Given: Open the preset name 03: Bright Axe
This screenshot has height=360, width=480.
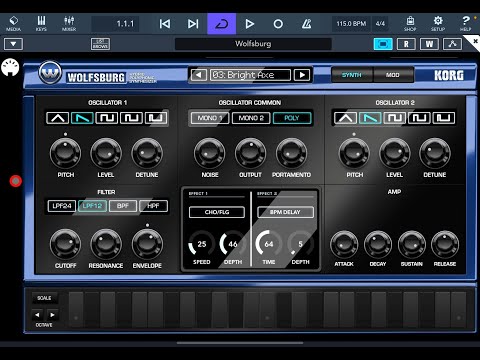Looking at the screenshot, I should [250, 75].
